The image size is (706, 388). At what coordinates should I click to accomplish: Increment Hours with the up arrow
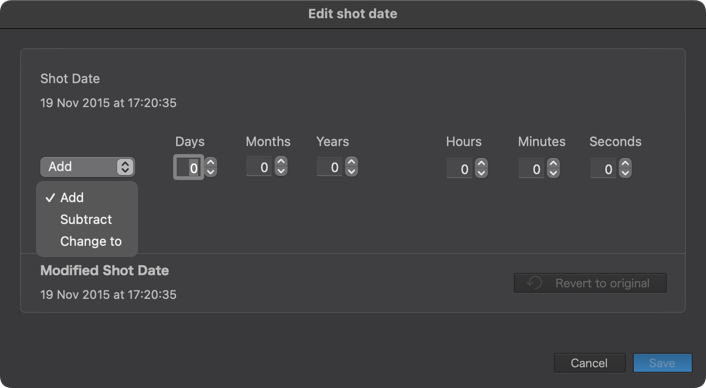(x=481, y=163)
